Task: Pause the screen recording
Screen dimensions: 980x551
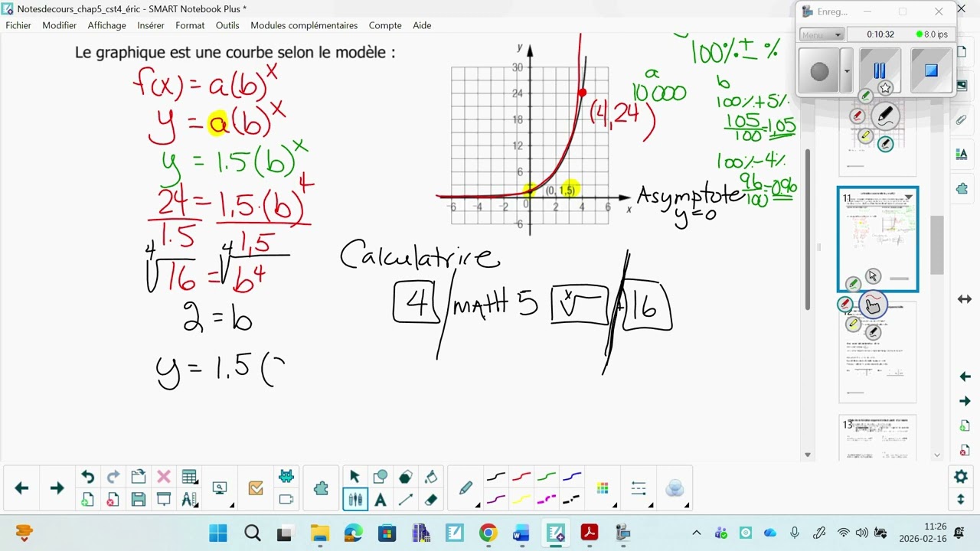Action: click(879, 71)
